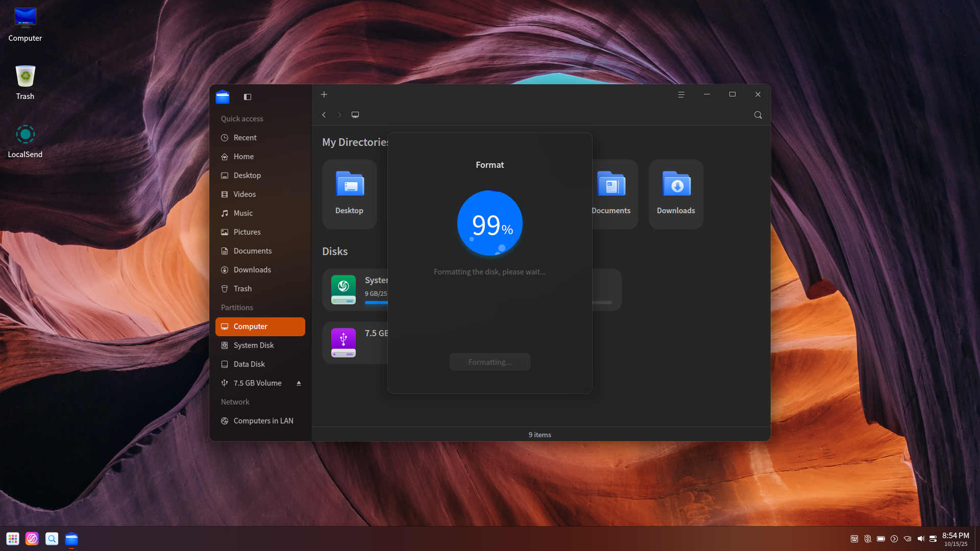This screenshot has width=980, height=551.
Task: Click the disabled Formatting button
Action: [489, 362]
